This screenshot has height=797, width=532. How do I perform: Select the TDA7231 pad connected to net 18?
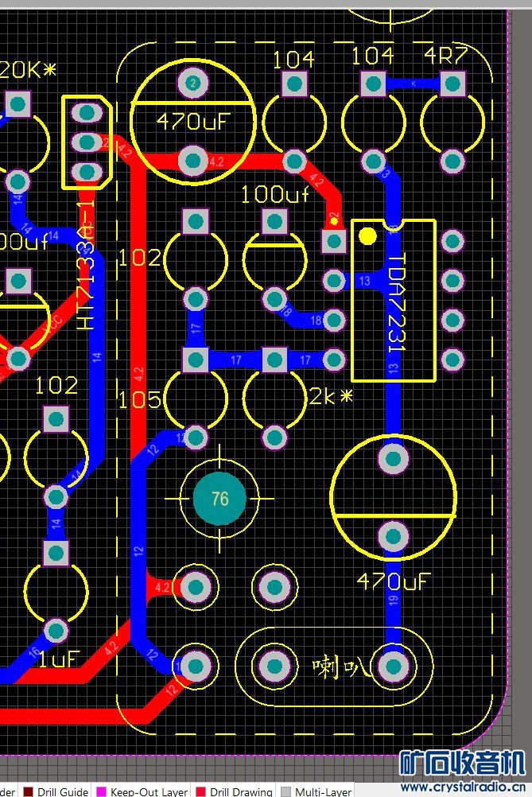pyautogui.click(x=334, y=321)
